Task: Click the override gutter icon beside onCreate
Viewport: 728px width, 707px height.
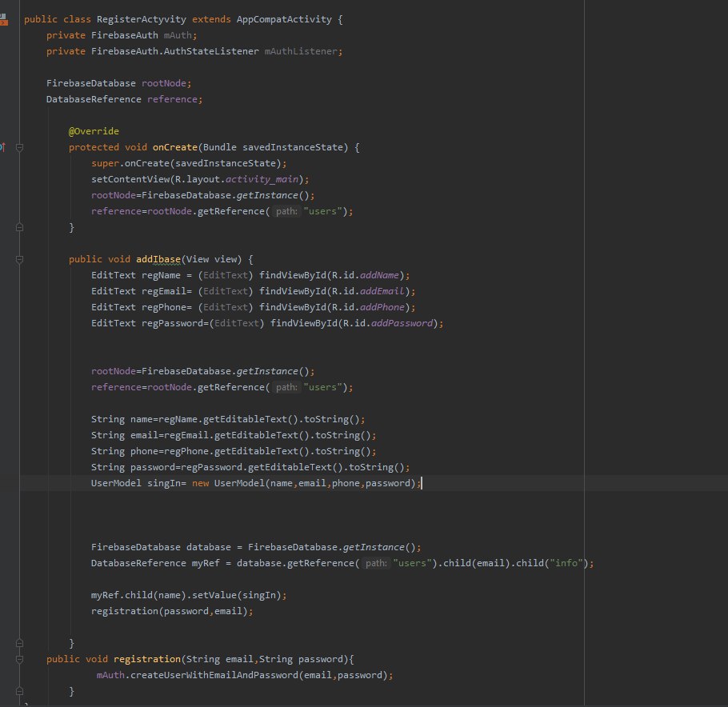Action: click(x=2, y=148)
